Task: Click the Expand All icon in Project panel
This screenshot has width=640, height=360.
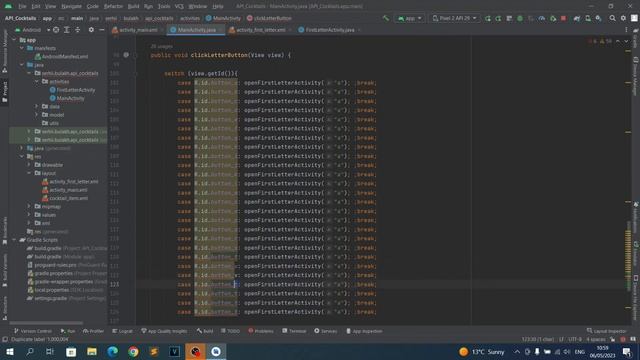Action: click(67, 30)
